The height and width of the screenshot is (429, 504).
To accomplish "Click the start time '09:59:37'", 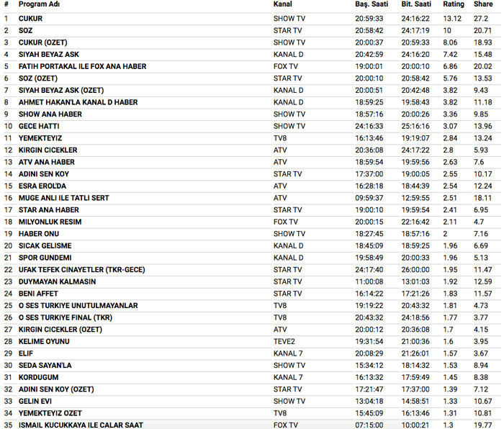I will (x=369, y=198).
